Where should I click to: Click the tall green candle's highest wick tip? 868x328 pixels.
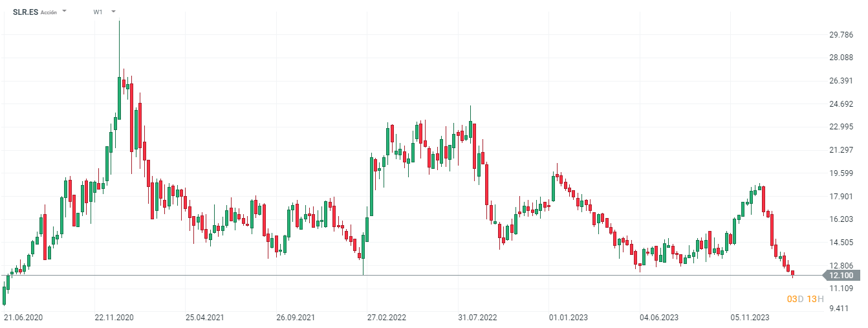[x=119, y=22]
